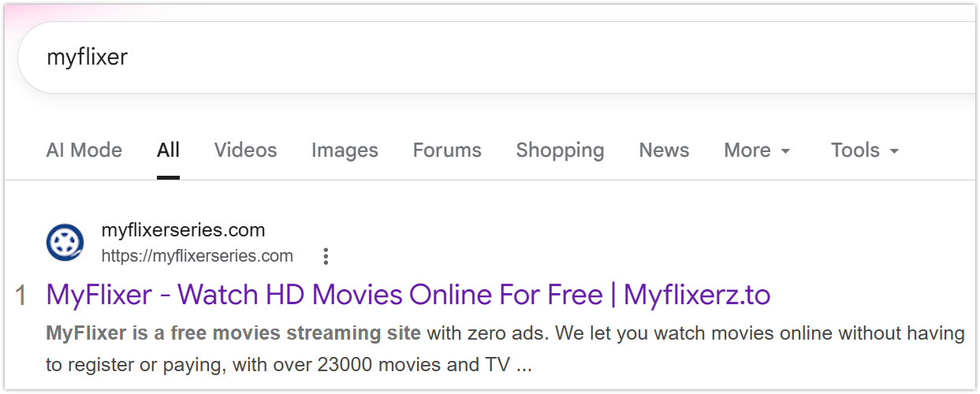Viewport: 980px width, 394px height.
Task: Open the Images tab
Action: pos(345,150)
